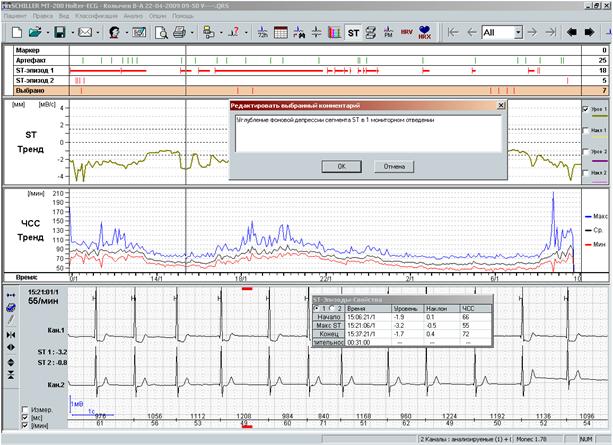Click the bold black left arrow
613x445 pixels.
click(572, 32)
